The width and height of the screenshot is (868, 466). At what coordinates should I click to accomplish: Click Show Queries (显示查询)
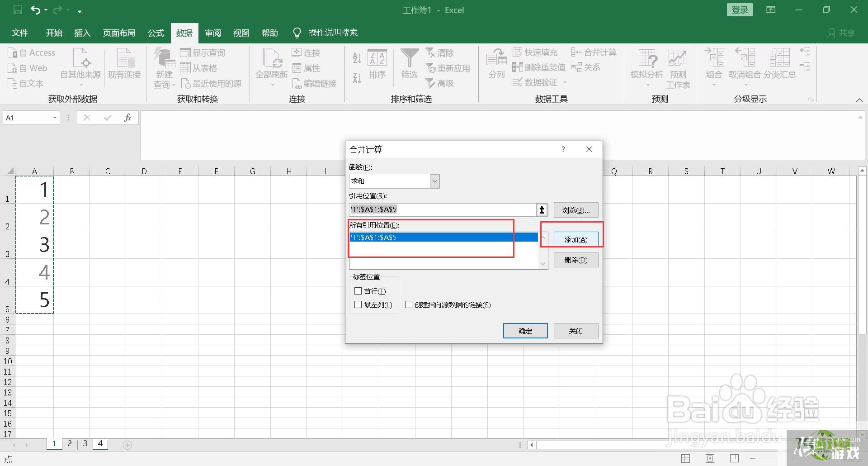tap(203, 53)
